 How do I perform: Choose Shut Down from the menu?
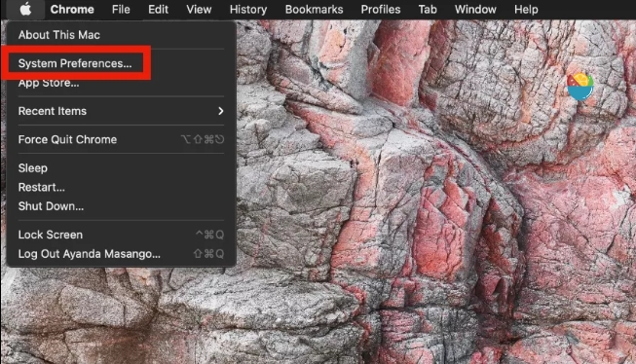pyautogui.click(x=51, y=206)
